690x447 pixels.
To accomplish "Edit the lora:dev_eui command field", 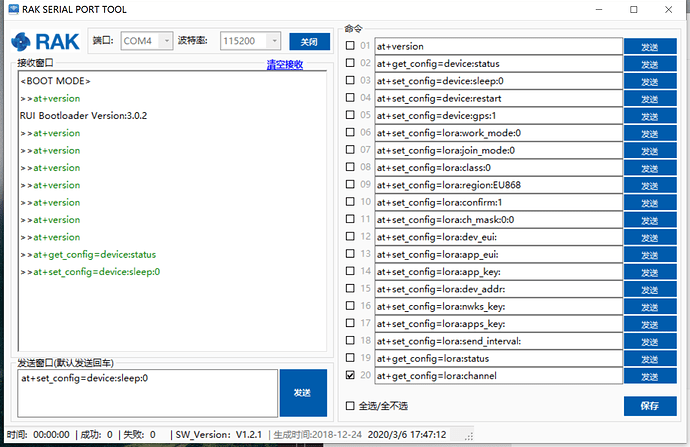I will (497, 237).
